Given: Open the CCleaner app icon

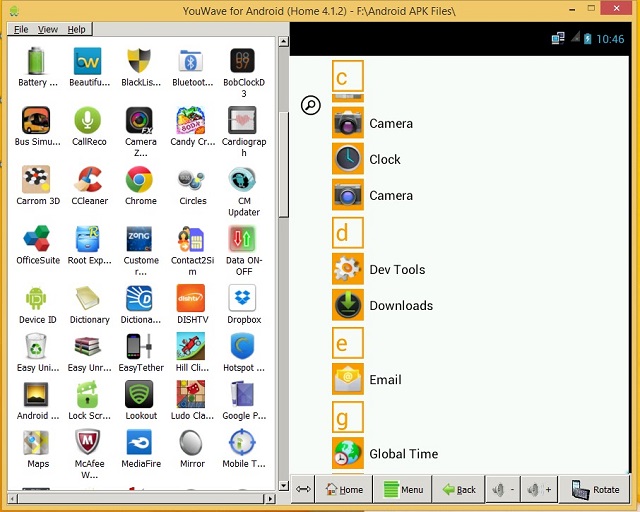Looking at the screenshot, I should 87,179.
